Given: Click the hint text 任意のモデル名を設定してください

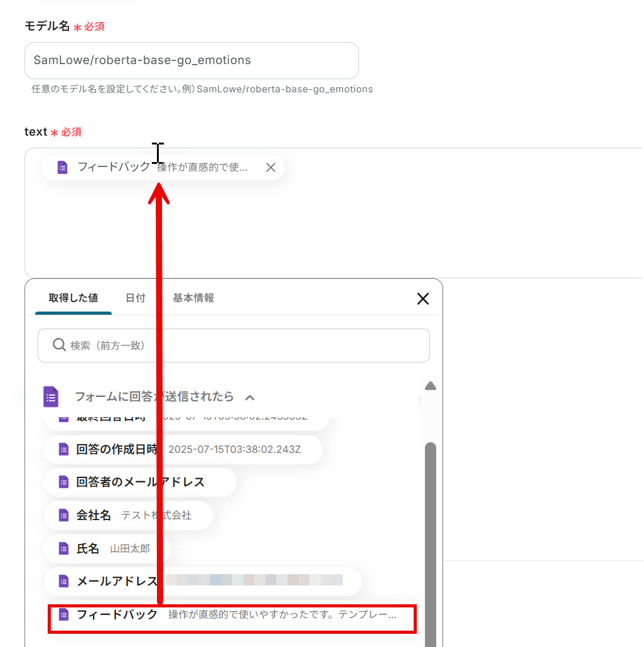Looking at the screenshot, I should (202, 89).
